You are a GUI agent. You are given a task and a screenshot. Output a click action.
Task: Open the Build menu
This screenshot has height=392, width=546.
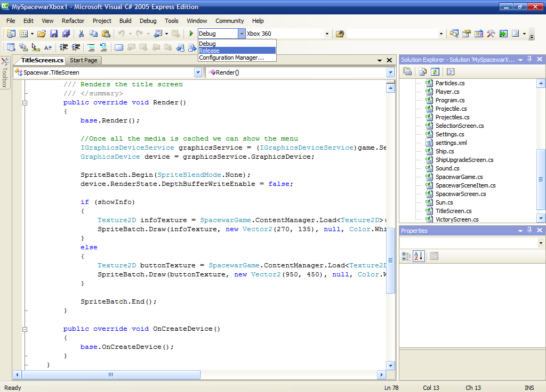point(125,21)
